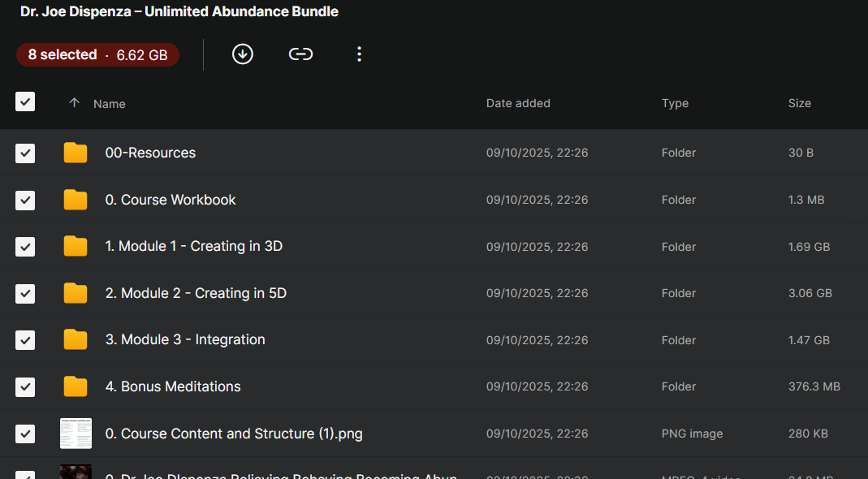868x479 pixels.
Task: Open the three-dot more options menu
Action: pyautogui.click(x=359, y=54)
